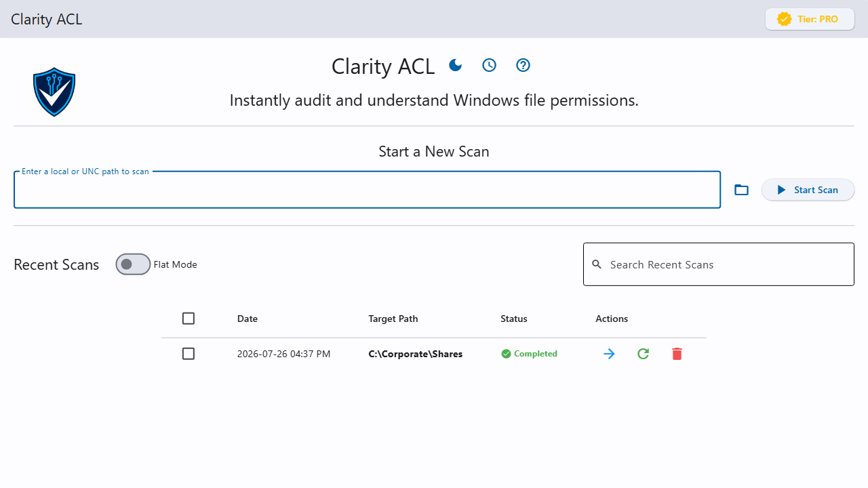Click the Start a New Scan heading

coord(434,151)
